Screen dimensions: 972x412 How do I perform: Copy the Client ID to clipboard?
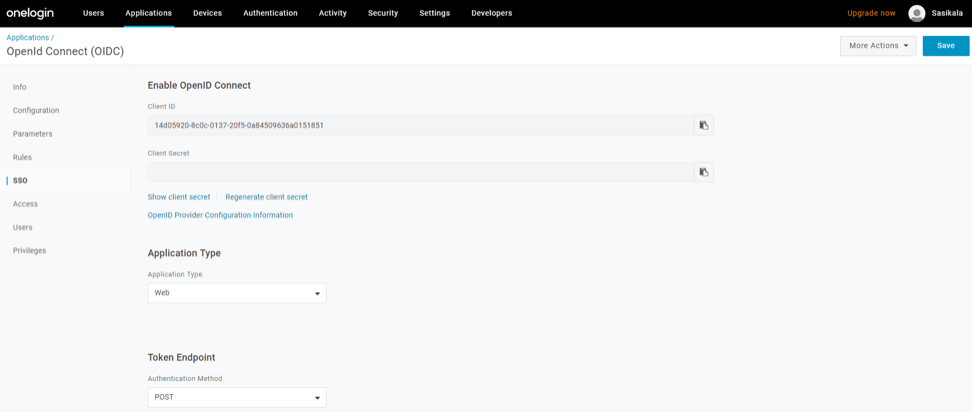[704, 125]
